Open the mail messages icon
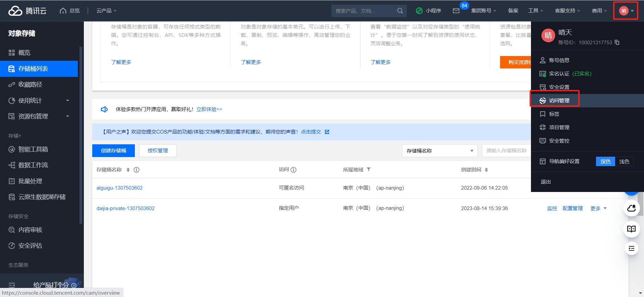This screenshot has width=644, height=297. tap(456, 11)
